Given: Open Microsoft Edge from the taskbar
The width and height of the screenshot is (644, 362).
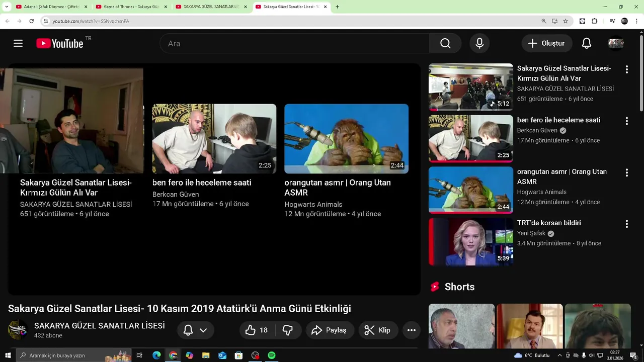Looking at the screenshot, I should 156,355.
